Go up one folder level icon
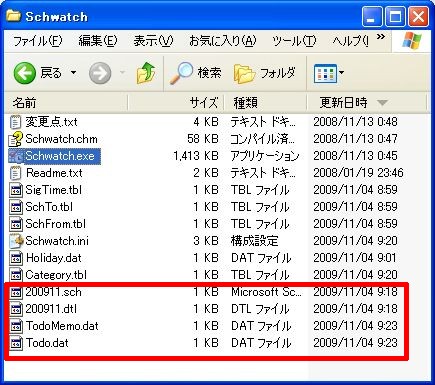Image resolution: width=435 pixels, height=385 pixels. pyautogui.click(x=146, y=73)
